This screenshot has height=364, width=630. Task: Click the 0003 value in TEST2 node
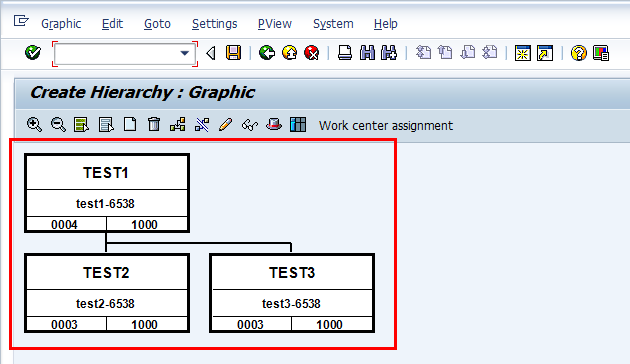[x=64, y=325]
